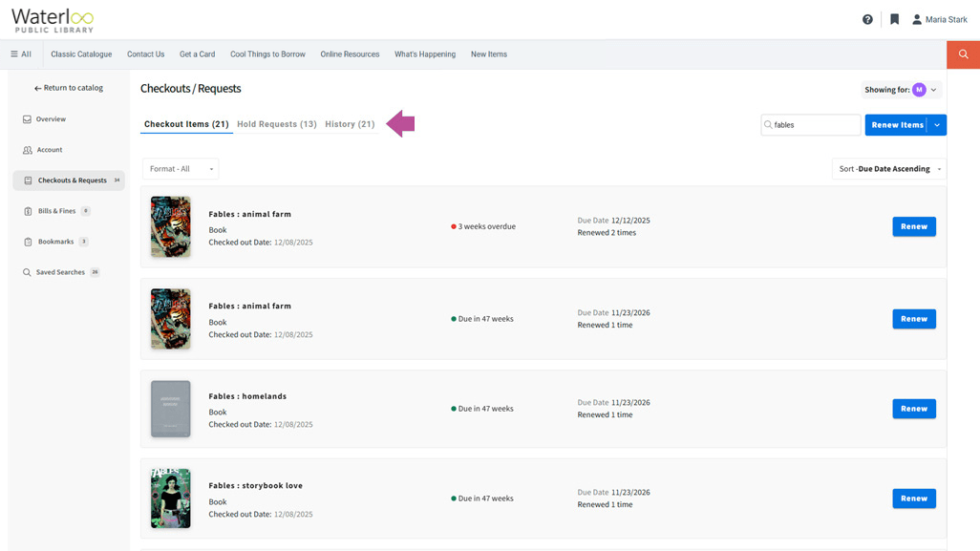Click the Account icon in the sidebar
The height and width of the screenshot is (551, 980).
26,149
